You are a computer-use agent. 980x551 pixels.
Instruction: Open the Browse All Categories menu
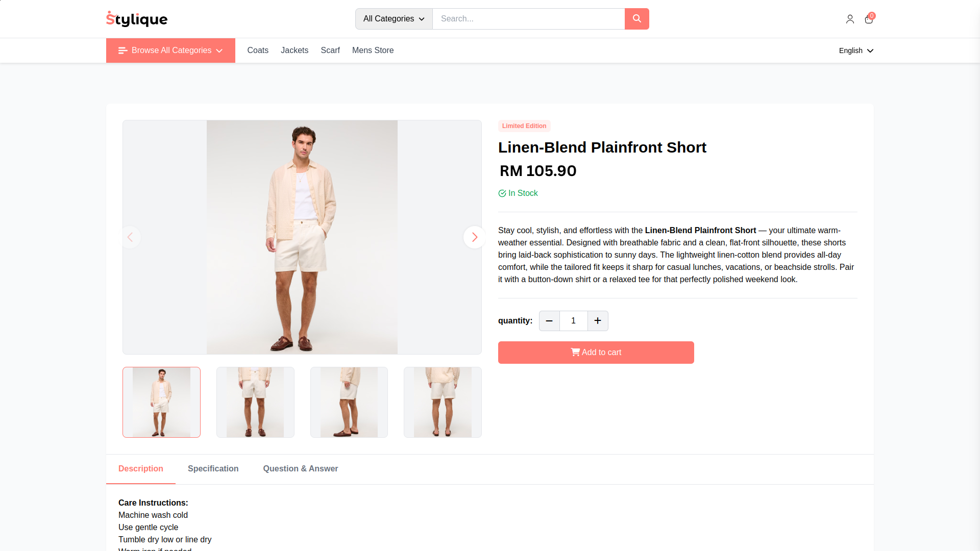coord(170,51)
